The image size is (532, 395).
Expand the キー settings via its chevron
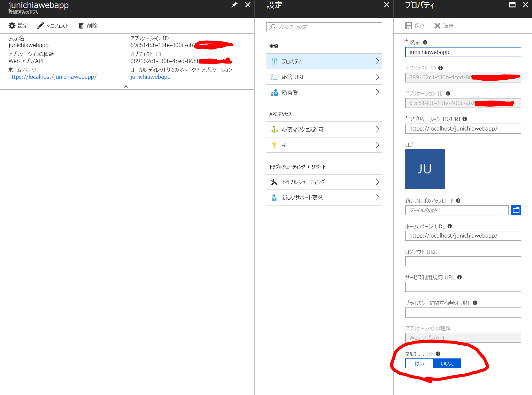377,145
